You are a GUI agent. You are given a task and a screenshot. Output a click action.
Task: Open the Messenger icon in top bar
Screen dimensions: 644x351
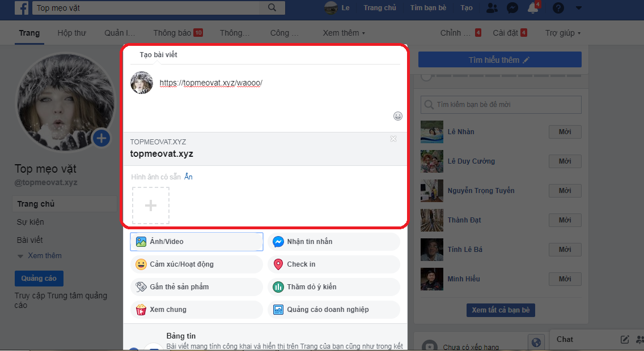click(512, 8)
